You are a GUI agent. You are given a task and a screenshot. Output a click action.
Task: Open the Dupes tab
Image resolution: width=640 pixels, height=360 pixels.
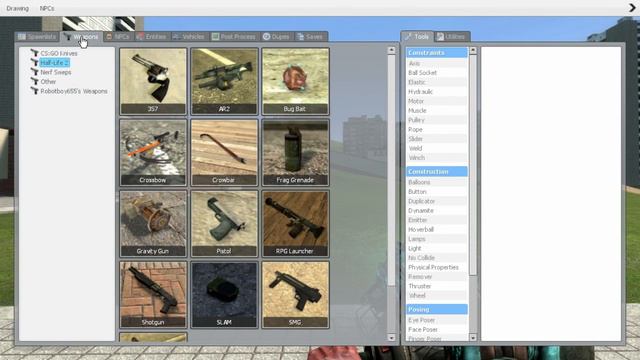tap(276, 37)
